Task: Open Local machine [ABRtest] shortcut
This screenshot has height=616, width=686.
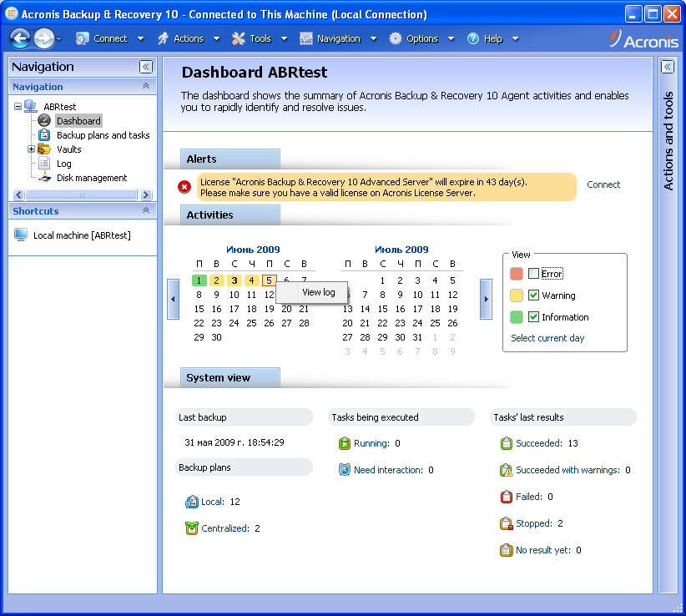Action: tap(82, 235)
